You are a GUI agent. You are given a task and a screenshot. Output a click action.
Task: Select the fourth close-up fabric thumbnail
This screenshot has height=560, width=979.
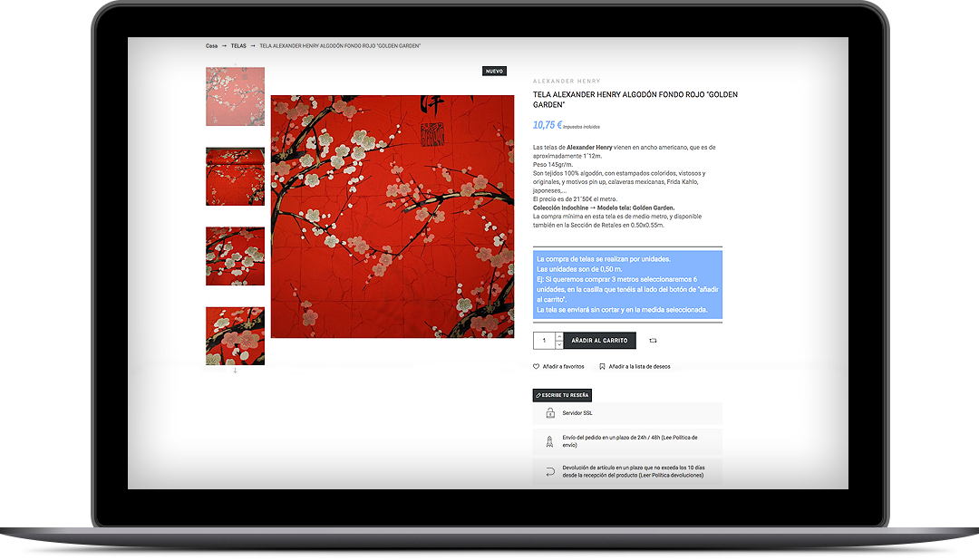(236, 336)
